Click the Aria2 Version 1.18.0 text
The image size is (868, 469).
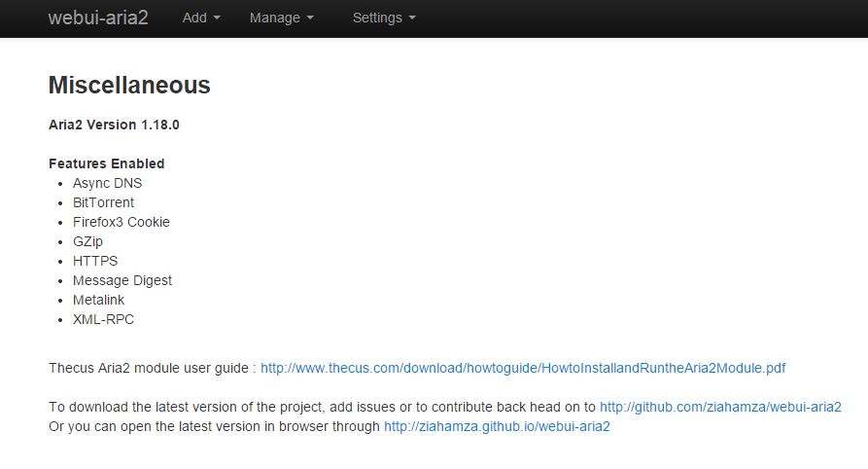click(x=114, y=125)
